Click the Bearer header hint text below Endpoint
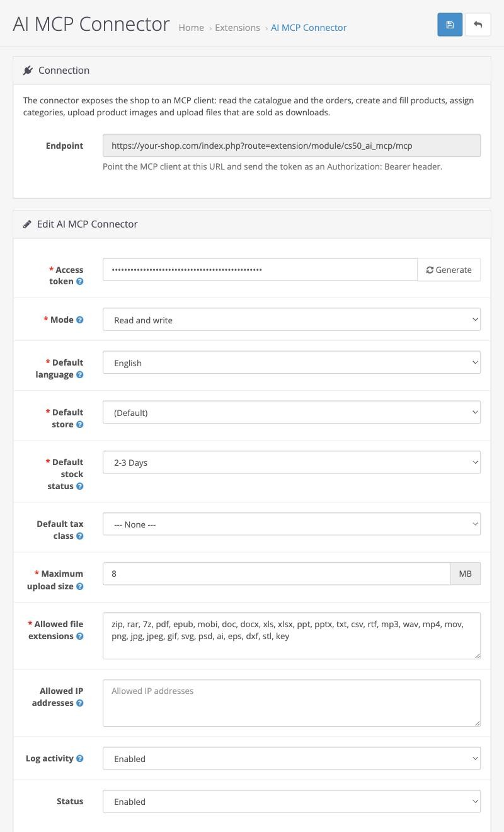The image size is (504, 832). coord(273,166)
